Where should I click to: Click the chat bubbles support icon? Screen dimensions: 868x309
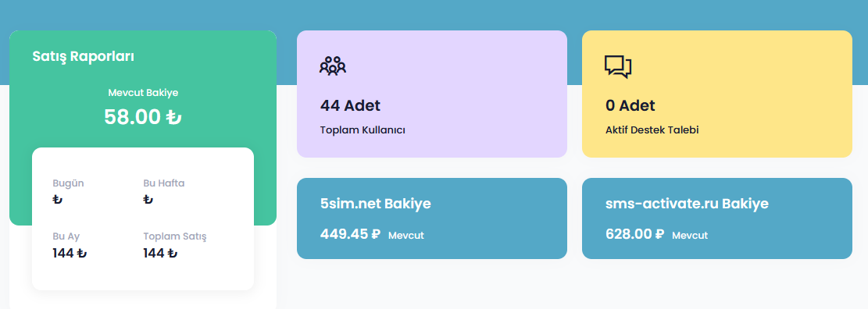pos(618,66)
